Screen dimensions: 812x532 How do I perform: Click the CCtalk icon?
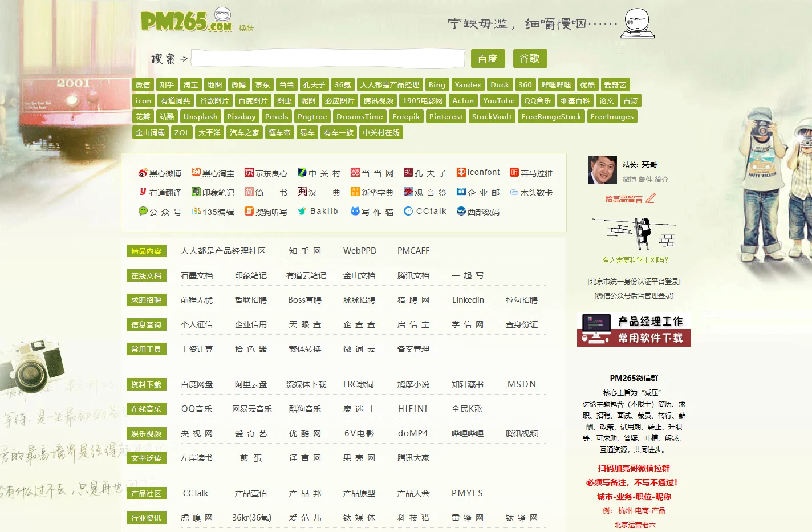pos(408,211)
